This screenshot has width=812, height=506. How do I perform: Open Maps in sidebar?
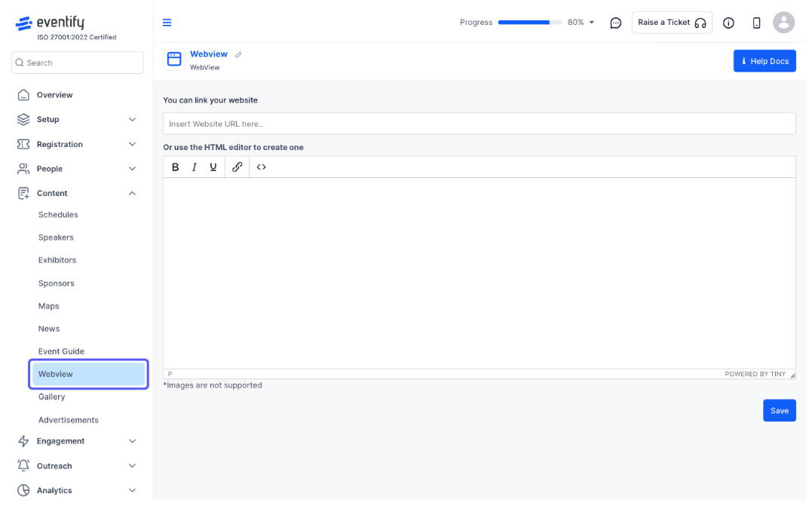click(49, 306)
